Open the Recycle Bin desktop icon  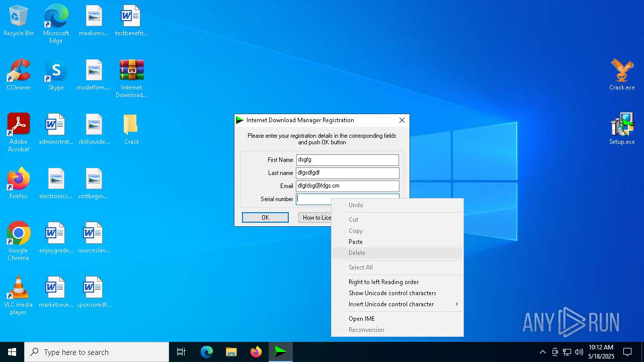[x=19, y=21]
